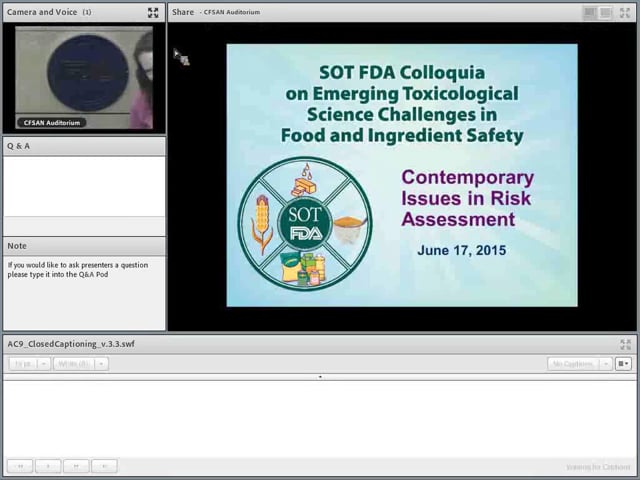Open the caption text color dropdown
Screen dimensions: 640x480
(81, 363)
